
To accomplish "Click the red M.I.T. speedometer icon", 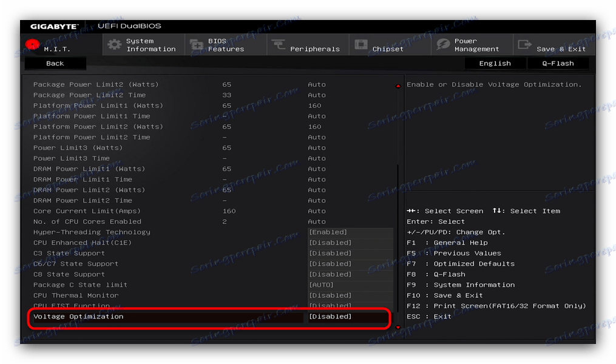I will click(32, 44).
